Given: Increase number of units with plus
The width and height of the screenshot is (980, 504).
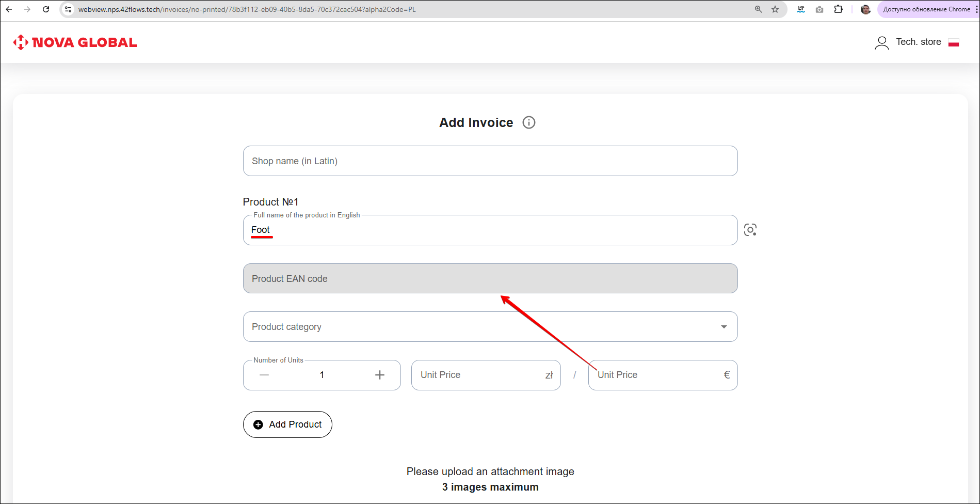Looking at the screenshot, I should pyautogui.click(x=379, y=375).
